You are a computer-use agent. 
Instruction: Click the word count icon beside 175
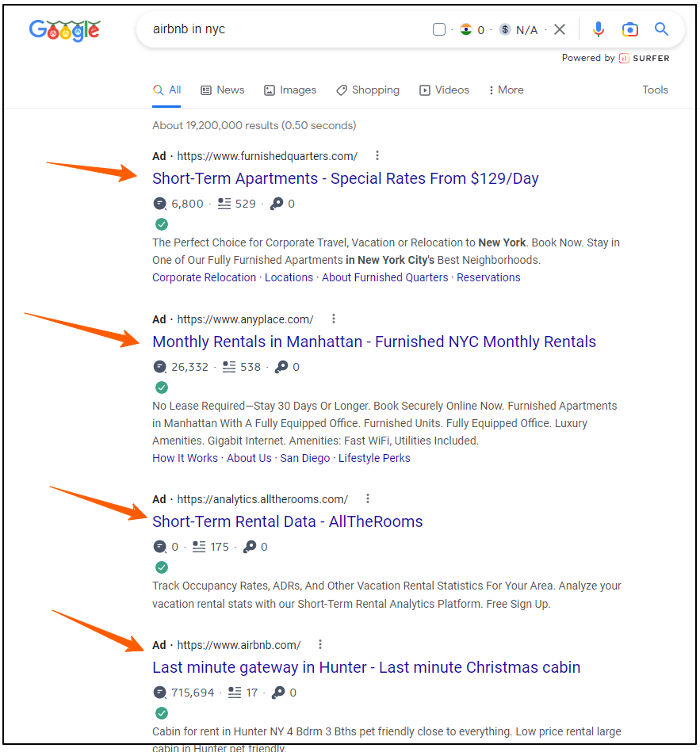pyautogui.click(x=199, y=547)
